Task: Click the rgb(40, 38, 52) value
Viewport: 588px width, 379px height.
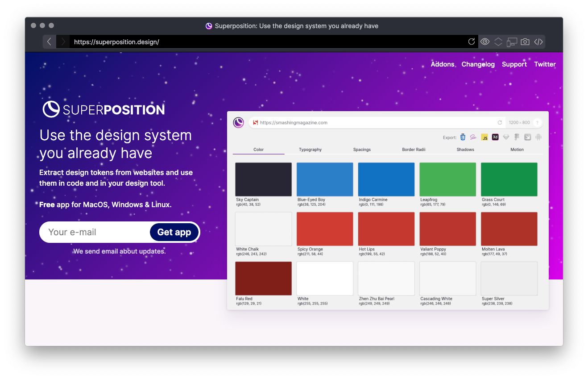Action: (x=248, y=204)
